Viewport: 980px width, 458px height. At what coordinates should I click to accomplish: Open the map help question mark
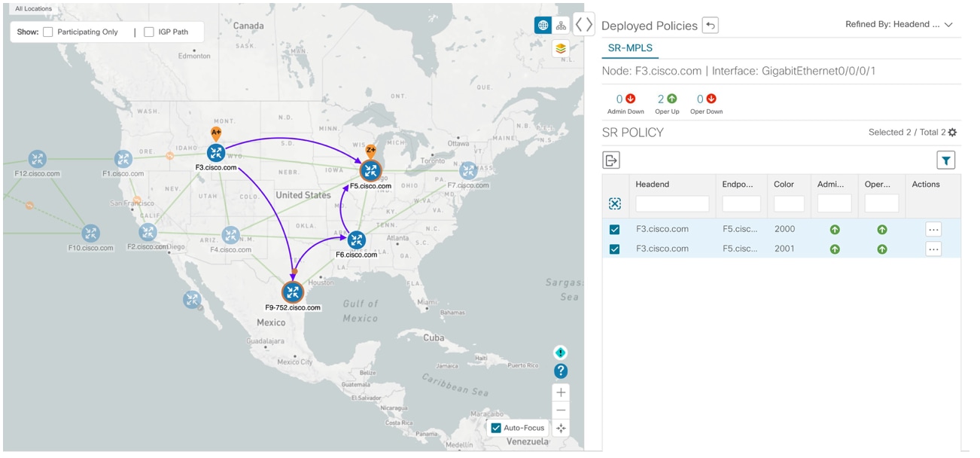tap(559, 371)
